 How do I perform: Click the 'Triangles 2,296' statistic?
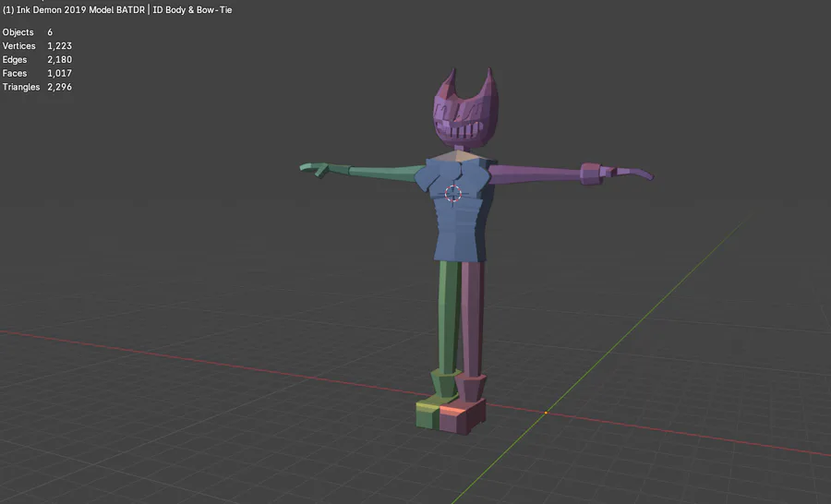coord(37,87)
